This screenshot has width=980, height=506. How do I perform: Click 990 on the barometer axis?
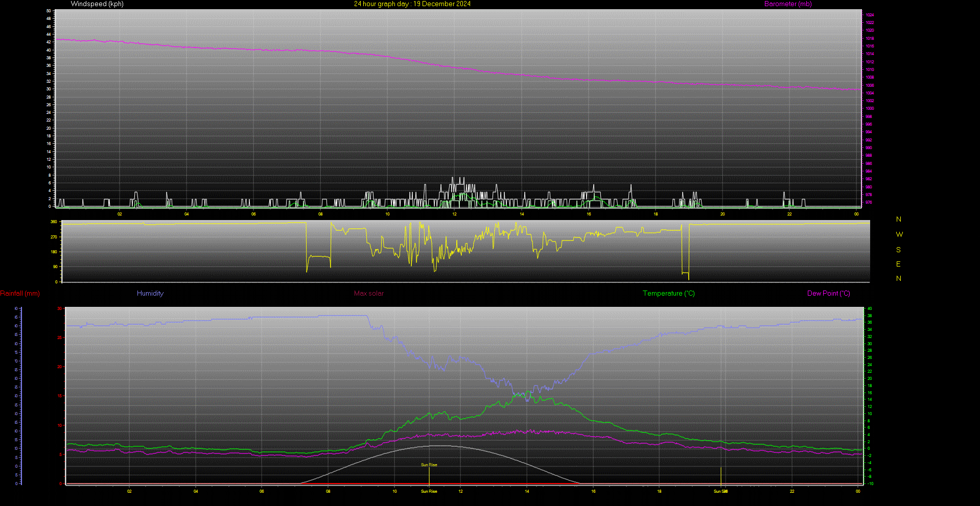coord(869,148)
